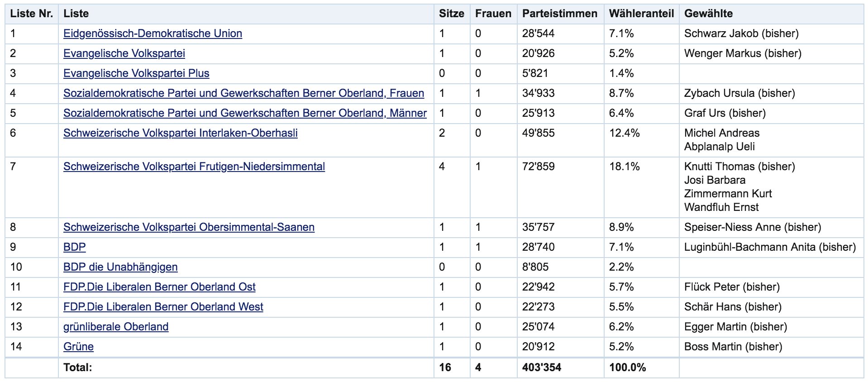Open the Grüne list link
868x382 pixels.
(78, 347)
